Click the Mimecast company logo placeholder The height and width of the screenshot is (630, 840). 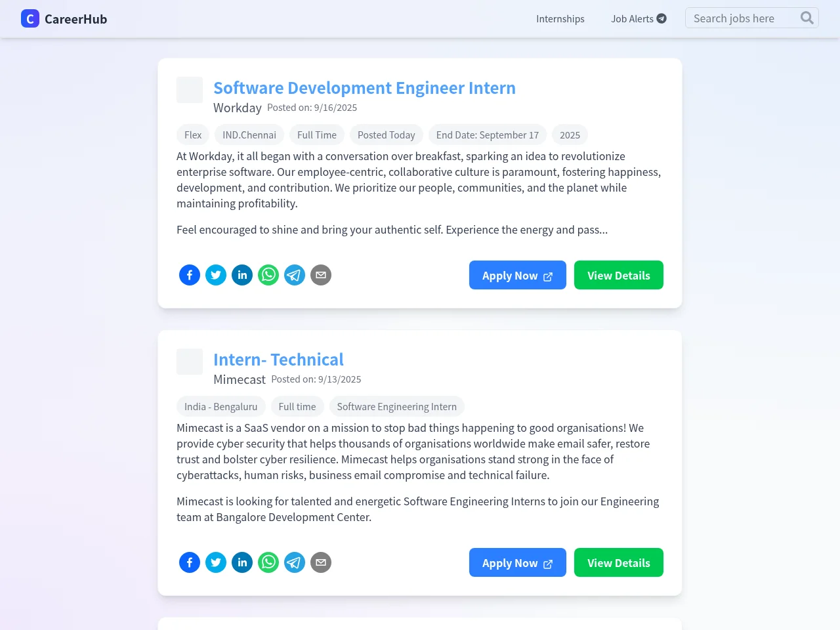point(190,362)
